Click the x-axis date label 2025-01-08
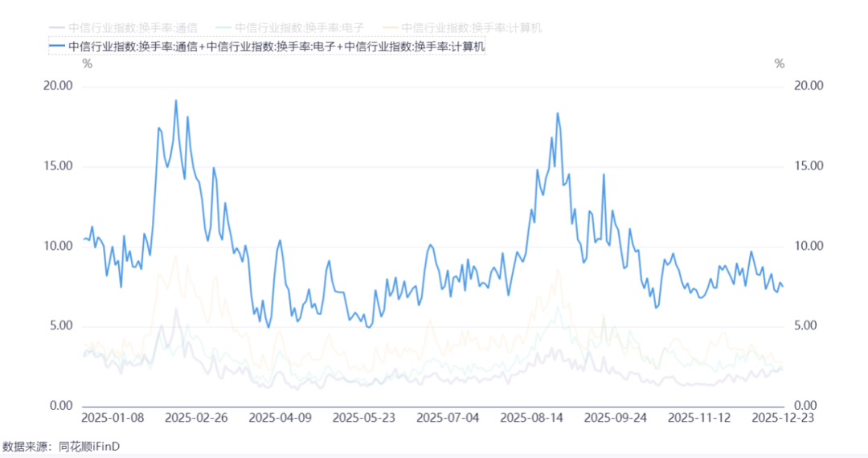Screen dimensions: 868x458 click(113, 418)
